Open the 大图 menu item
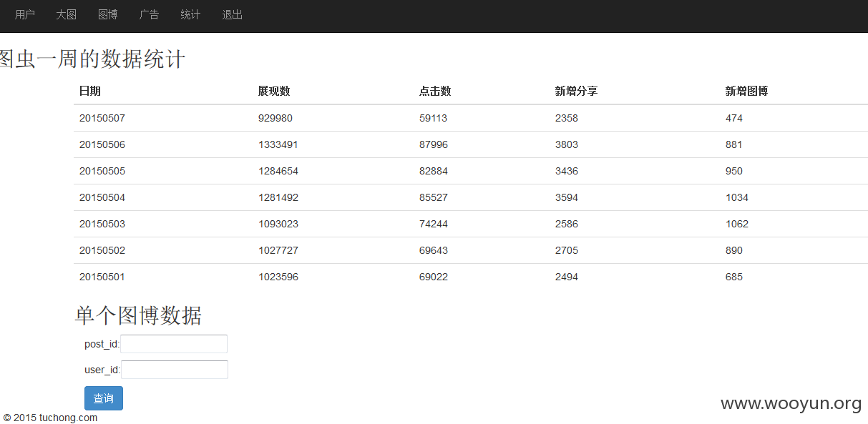This screenshot has width=868, height=424. tap(67, 14)
